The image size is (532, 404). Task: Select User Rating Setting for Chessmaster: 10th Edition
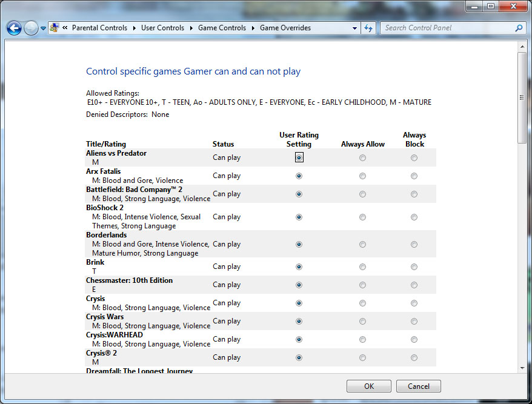tap(299, 285)
